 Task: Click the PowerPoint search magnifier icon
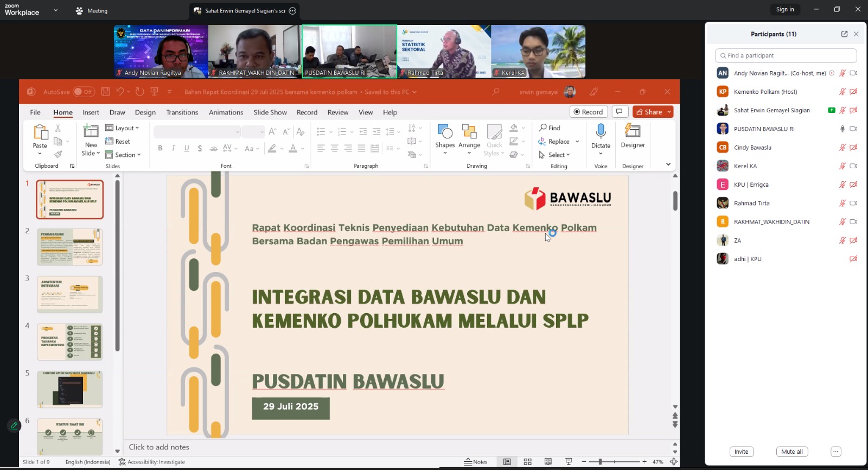click(x=496, y=92)
